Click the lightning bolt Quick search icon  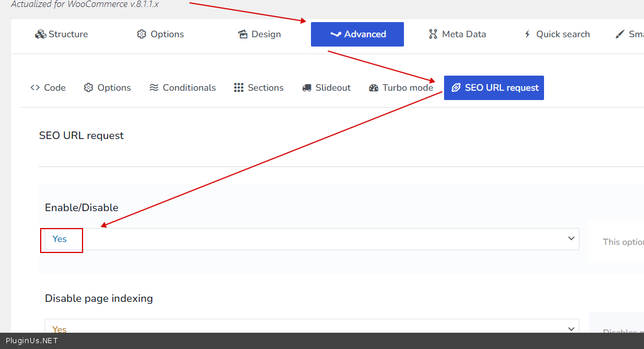pos(527,34)
